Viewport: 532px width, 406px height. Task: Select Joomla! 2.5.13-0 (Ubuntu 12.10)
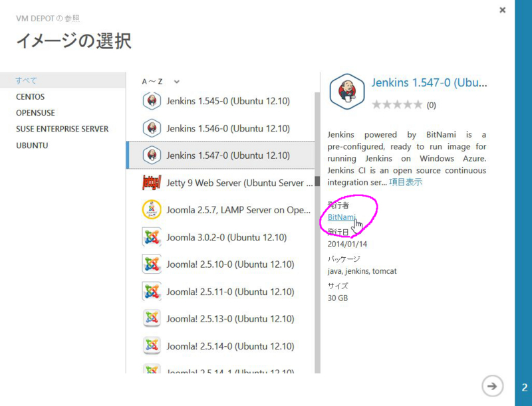tap(221, 318)
